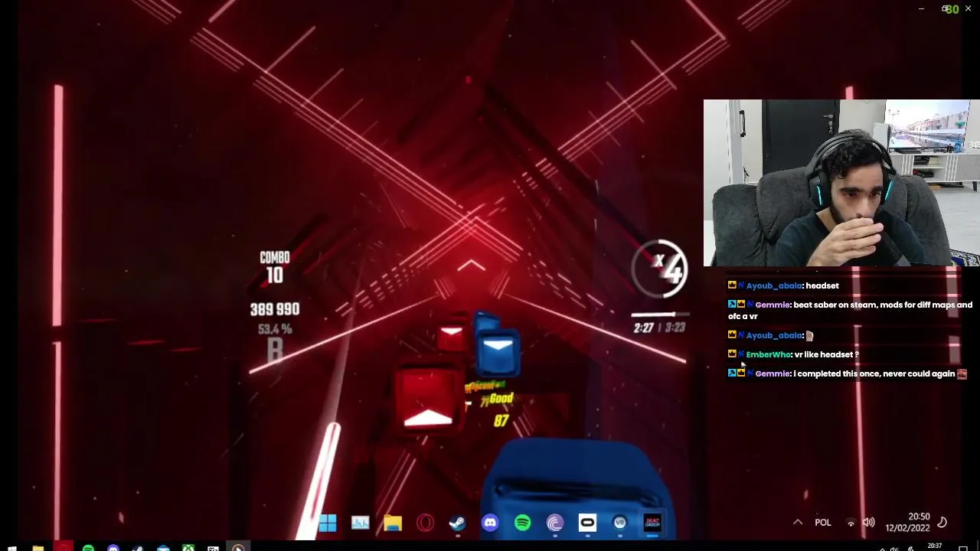Toggle the moon focus assist icon

[942, 523]
